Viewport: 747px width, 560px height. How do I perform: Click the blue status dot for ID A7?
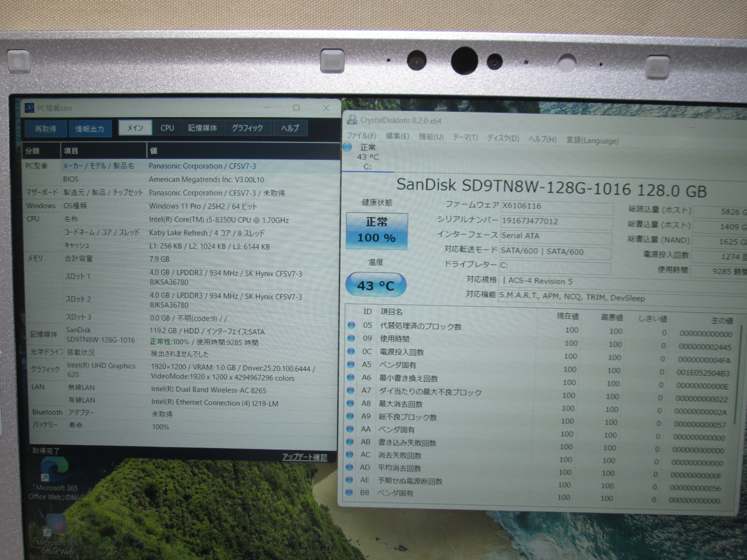tap(351, 390)
